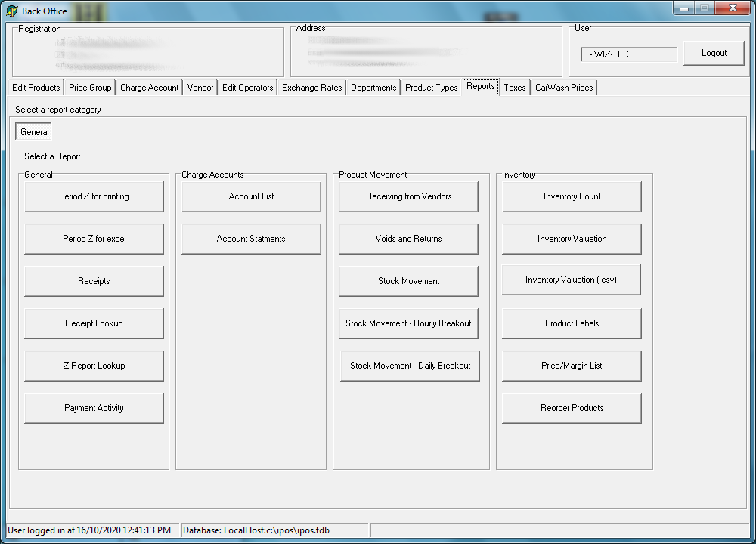
Task: Open the Period Z for printing report
Action: point(94,196)
